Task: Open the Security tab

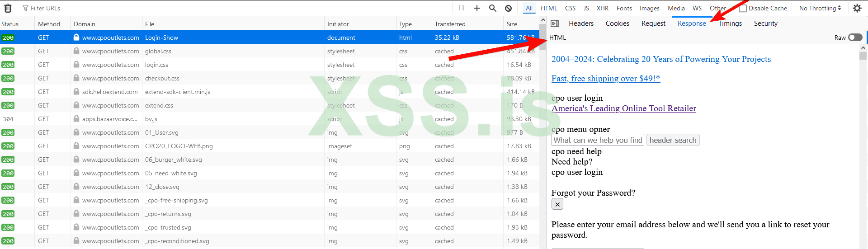Action: click(766, 23)
